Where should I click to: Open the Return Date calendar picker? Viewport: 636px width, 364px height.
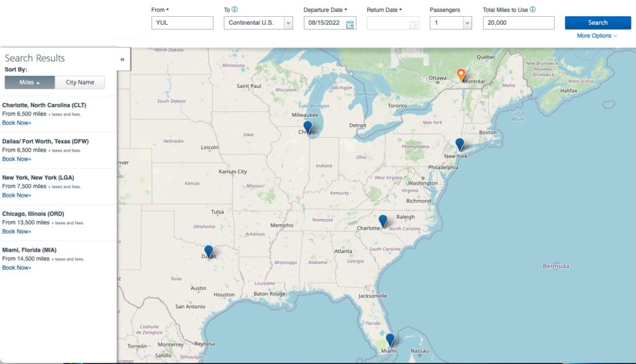point(411,22)
